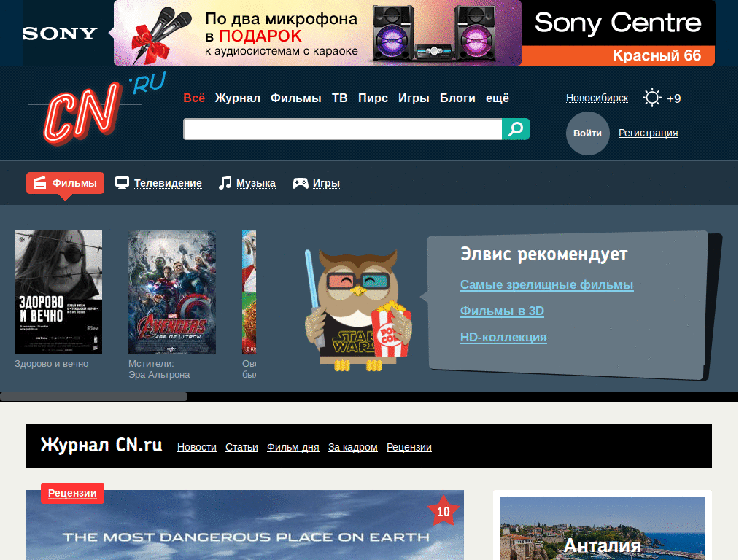The height and width of the screenshot is (560, 747).
Task: Open the Журнал section in top menu
Action: [x=238, y=98]
